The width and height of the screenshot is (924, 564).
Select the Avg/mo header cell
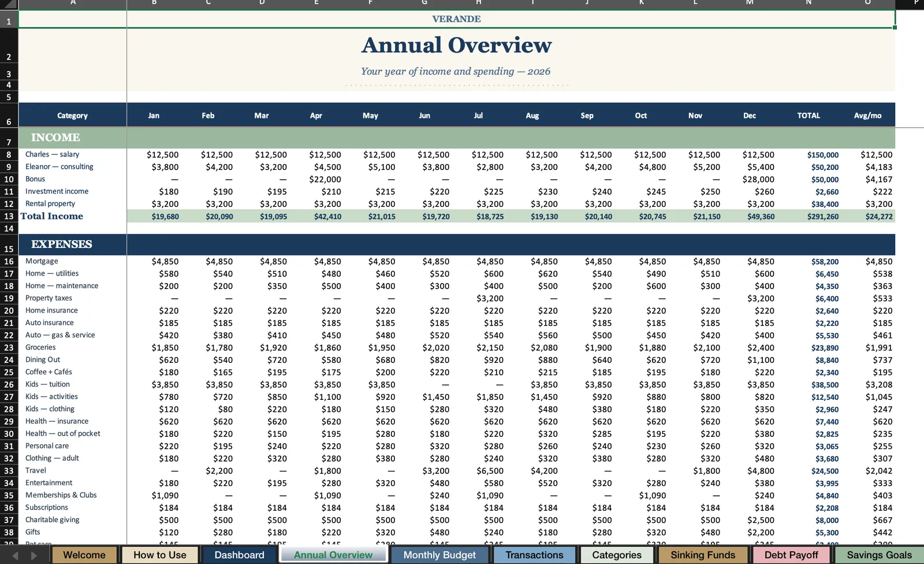[x=867, y=115]
